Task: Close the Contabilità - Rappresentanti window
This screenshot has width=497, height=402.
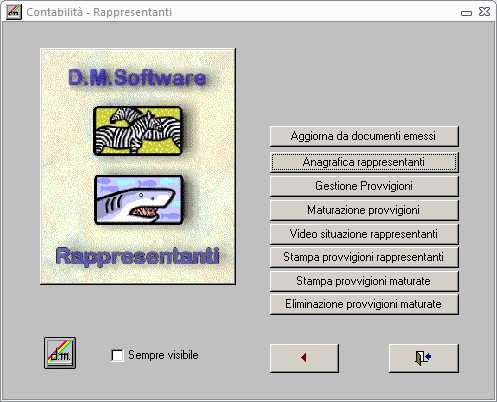Action: click(x=484, y=12)
